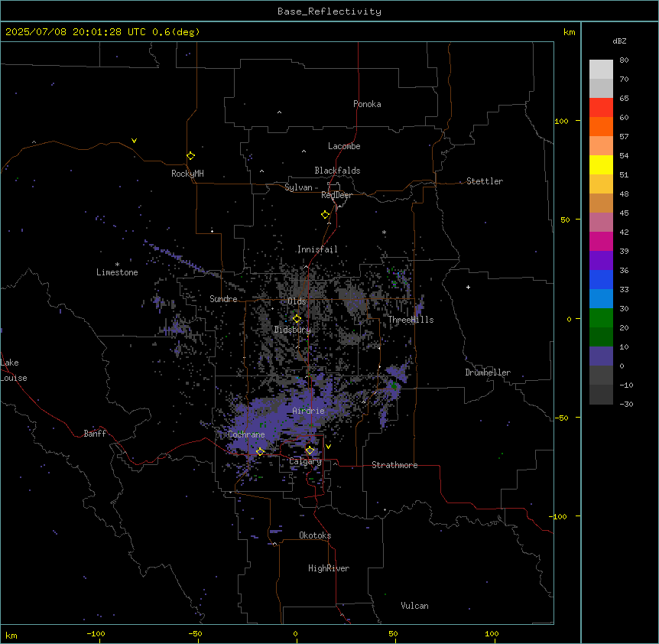
Task: Click the Olds town label
Action: pyautogui.click(x=297, y=301)
